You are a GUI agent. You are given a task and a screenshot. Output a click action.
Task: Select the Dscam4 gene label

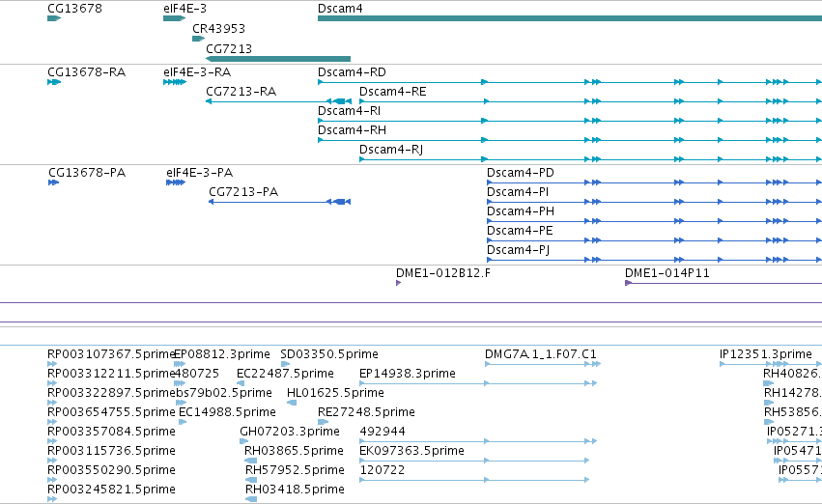[x=340, y=9]
